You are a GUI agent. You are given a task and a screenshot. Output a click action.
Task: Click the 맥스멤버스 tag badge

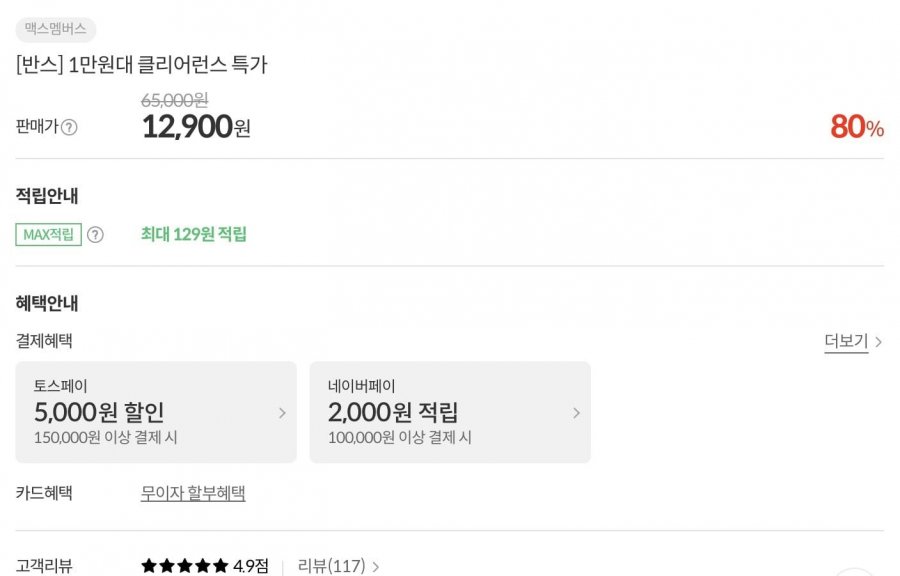[56, 29]
